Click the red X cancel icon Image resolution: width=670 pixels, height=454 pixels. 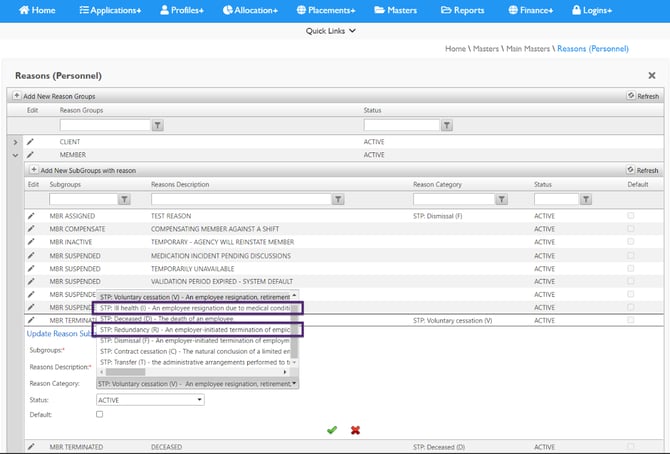pyautogui.click(x=355, y=430)
